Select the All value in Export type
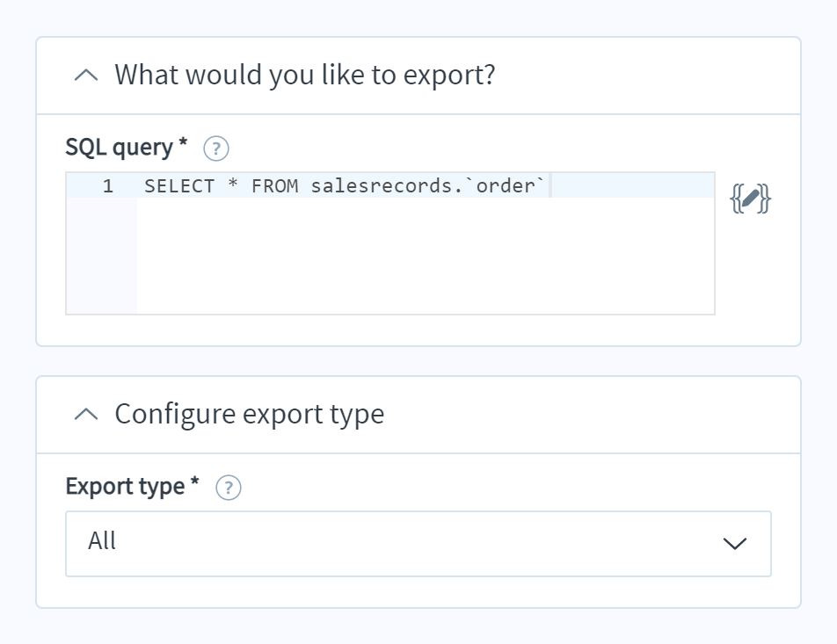 click(x=102, y=542)
